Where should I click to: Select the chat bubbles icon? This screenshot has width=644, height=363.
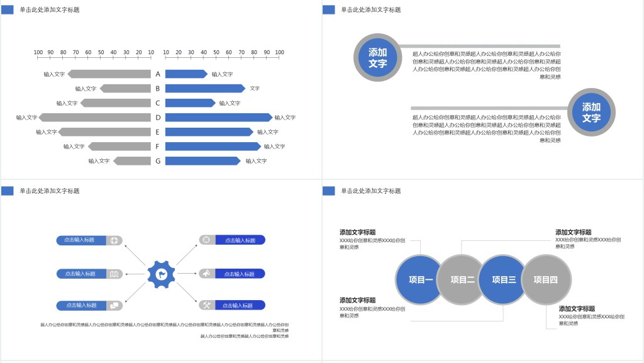point(114,305)
